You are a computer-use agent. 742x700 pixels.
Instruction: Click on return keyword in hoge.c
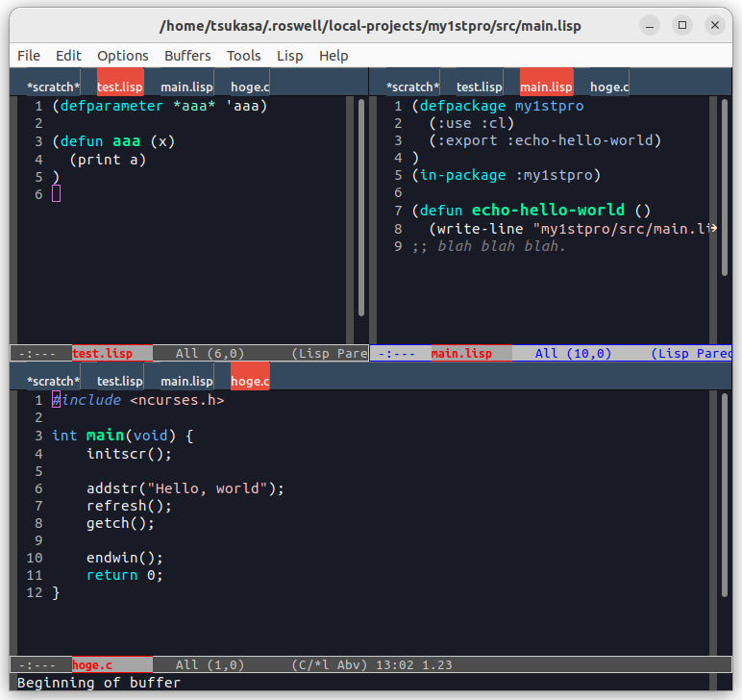coord(111,575)
